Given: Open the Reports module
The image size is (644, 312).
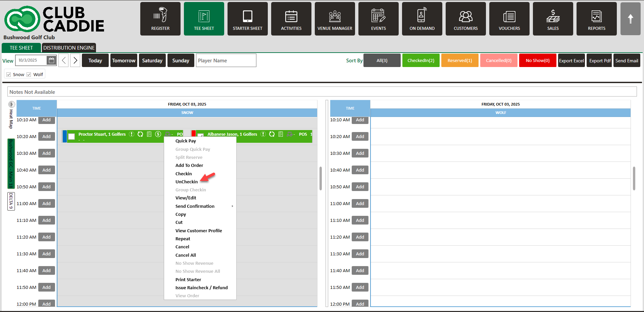Looking at the screenshot, I should [x=596, y=19].
